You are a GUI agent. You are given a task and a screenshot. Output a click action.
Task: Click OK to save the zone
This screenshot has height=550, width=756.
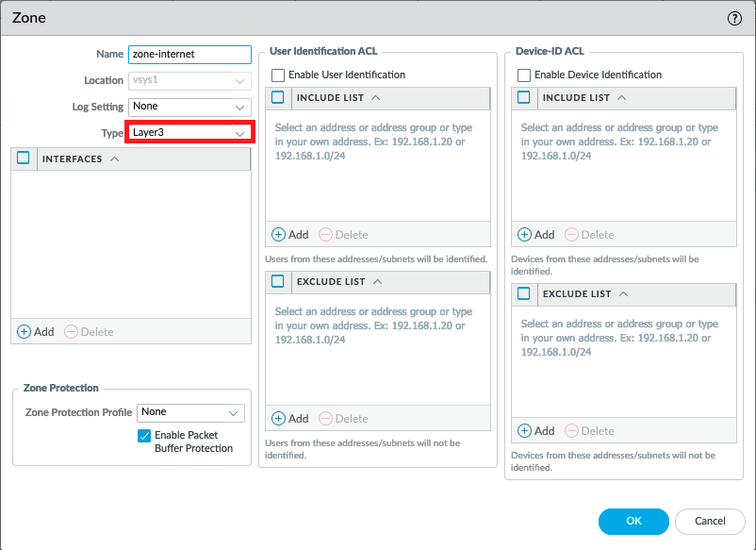(633, 521)
